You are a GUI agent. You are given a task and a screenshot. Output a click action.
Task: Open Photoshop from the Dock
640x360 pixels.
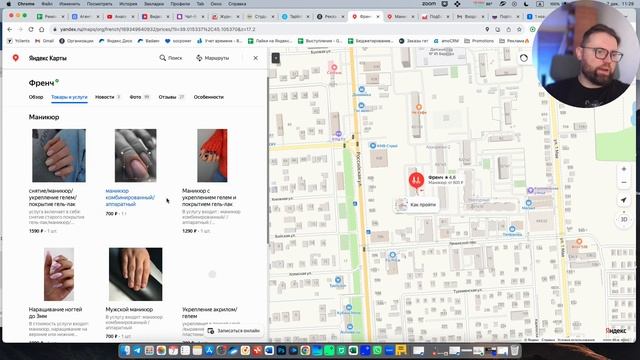coord(281,351)
